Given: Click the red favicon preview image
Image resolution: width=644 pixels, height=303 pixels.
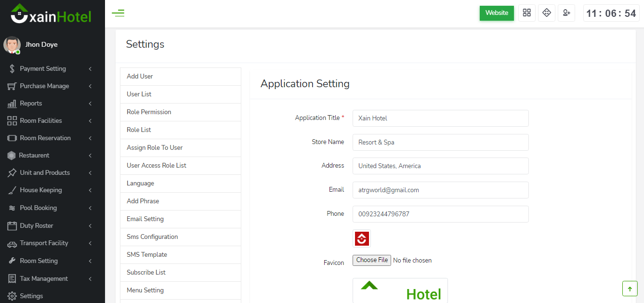Looking at the screenshot, I should point(362,238).
